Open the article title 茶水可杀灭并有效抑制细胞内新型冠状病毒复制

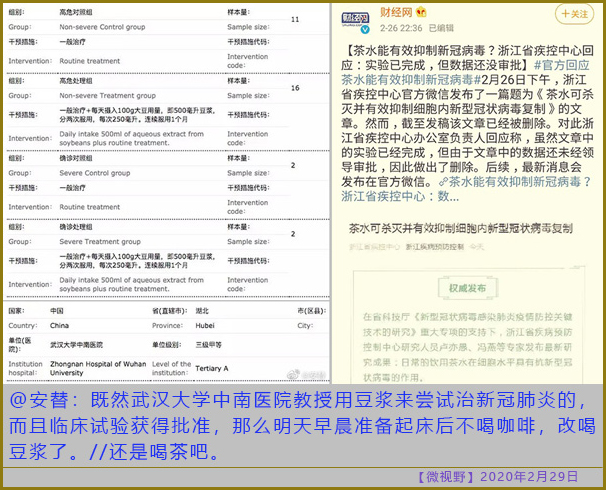(x=461, y=228)
